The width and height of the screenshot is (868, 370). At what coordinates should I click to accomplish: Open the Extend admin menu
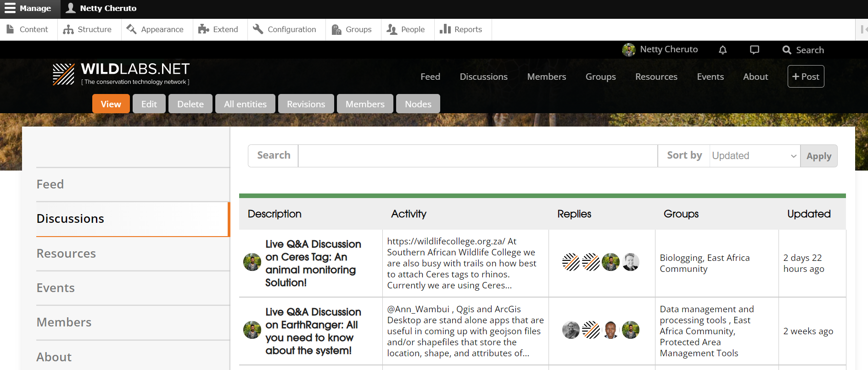(218, 29)
